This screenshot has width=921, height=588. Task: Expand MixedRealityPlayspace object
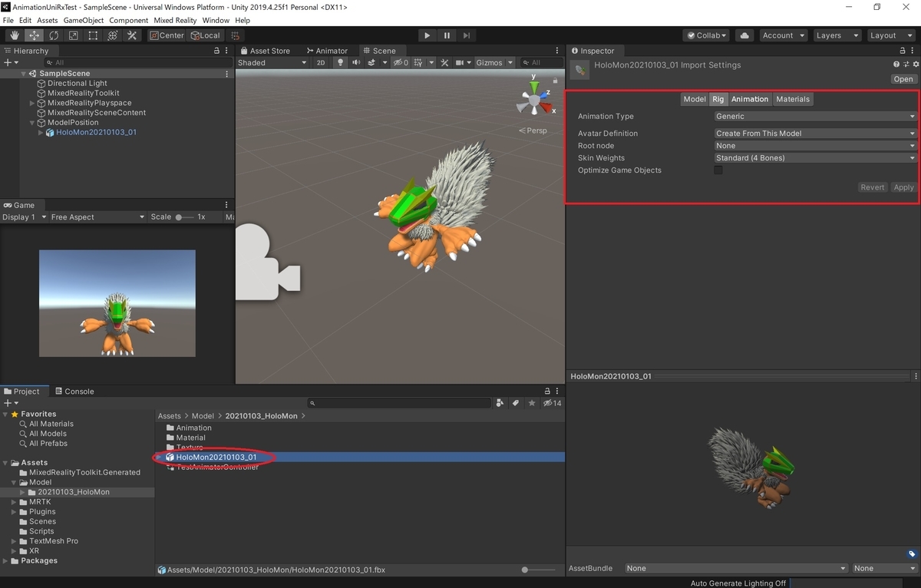pyautogui.click(x=32, y=103)
